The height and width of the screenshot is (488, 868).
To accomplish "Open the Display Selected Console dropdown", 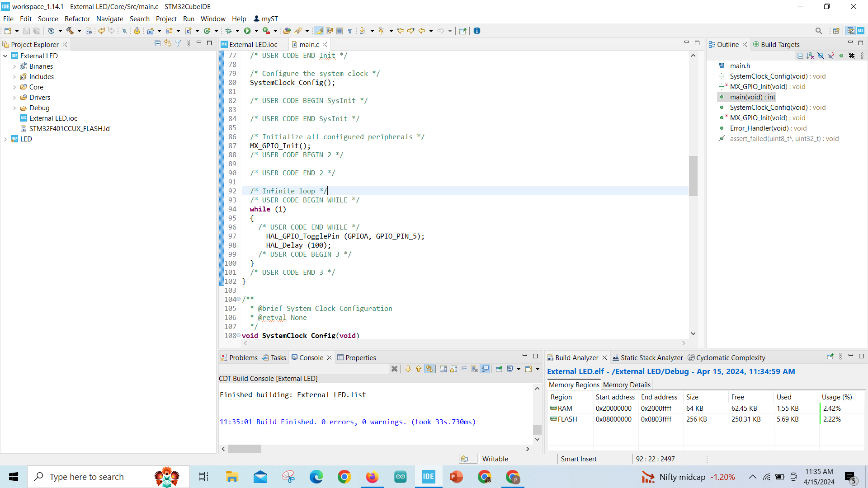I will 519,369.
